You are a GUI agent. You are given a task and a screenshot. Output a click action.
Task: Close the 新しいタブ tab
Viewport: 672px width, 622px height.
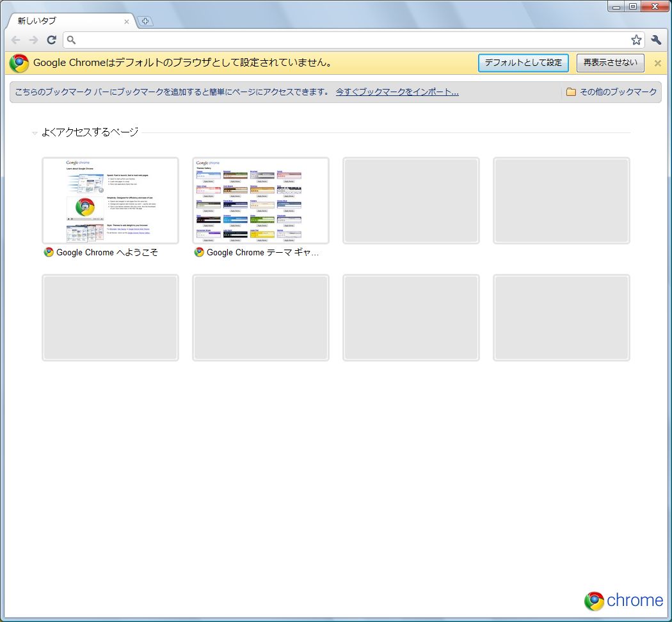127,21
